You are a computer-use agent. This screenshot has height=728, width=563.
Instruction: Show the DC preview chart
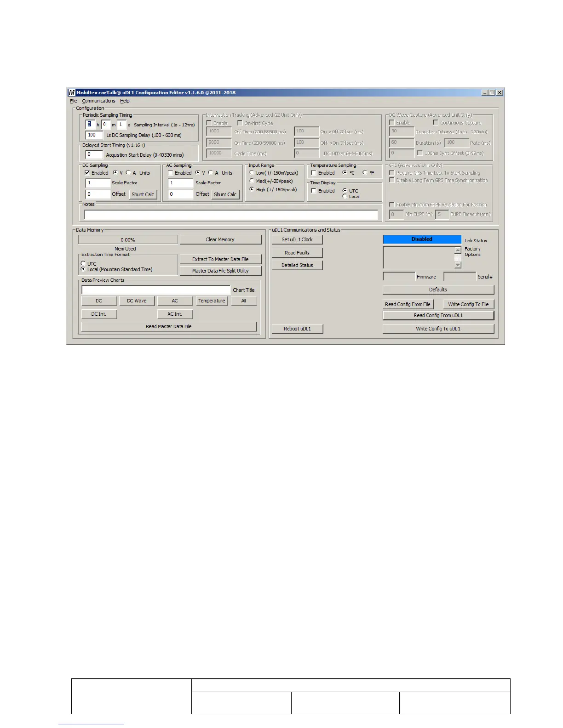click(99, 301)
